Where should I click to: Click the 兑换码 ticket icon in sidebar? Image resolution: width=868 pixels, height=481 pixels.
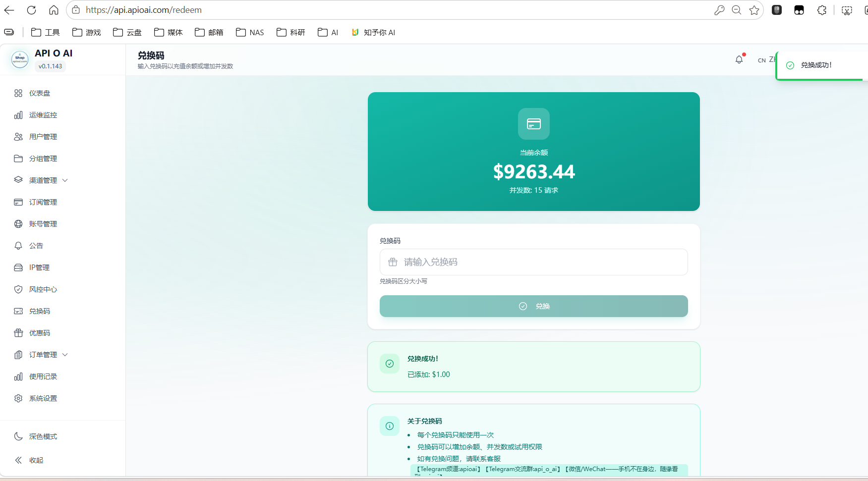pyautogui.click(x=18, y=311)
